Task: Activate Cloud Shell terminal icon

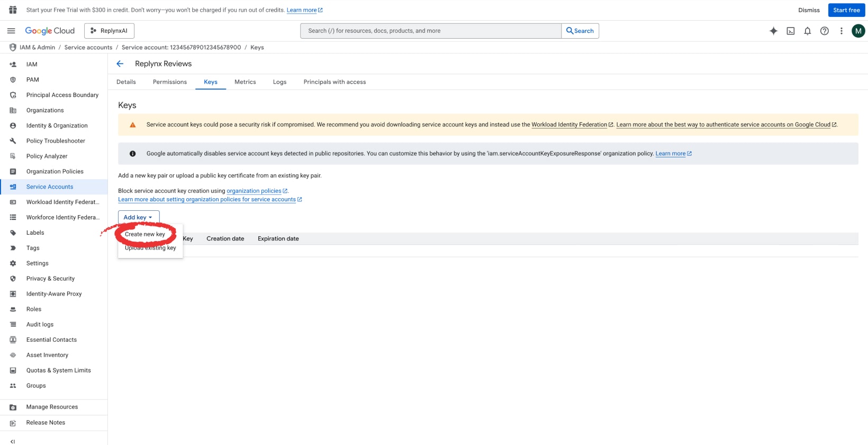Action: click(790, 31)
